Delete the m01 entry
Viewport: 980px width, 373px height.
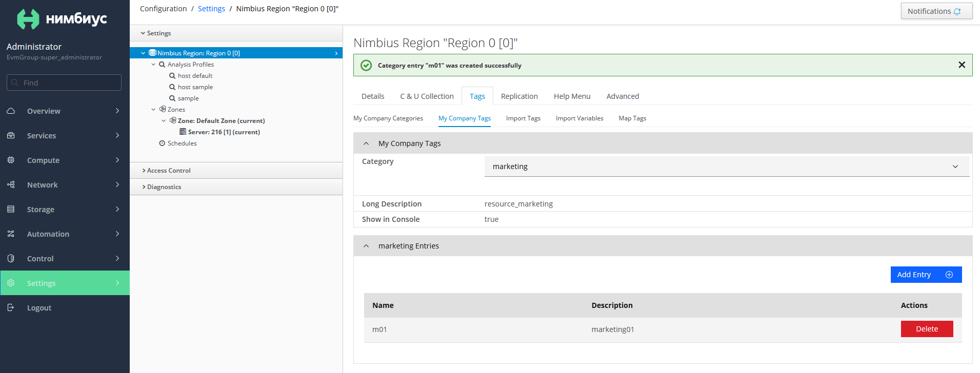click(x=927, y=329)
